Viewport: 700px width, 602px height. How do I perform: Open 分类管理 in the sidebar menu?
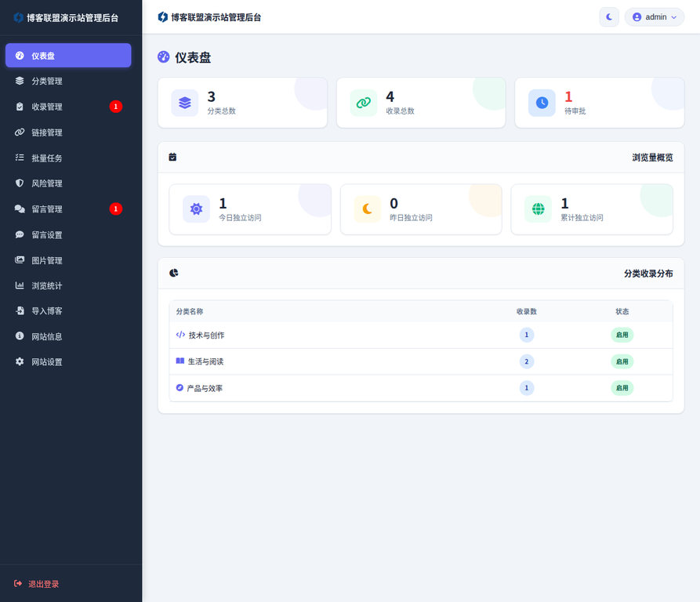point(68,81)
